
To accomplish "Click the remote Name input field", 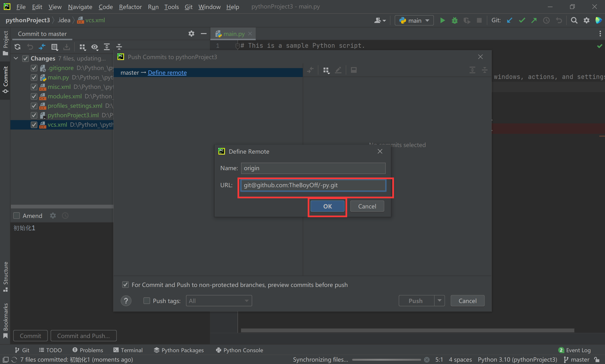I will pos(313,168).
